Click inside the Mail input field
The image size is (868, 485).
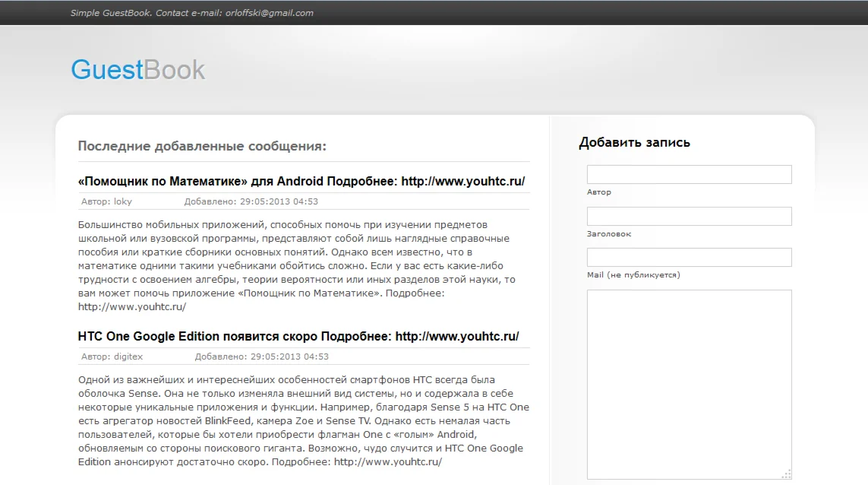point(688,257)
